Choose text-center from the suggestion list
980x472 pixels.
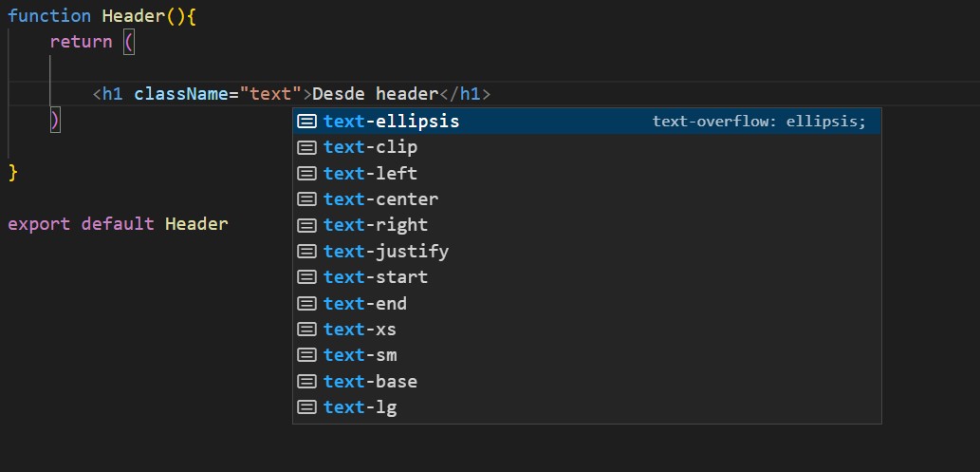pos(380,199)
